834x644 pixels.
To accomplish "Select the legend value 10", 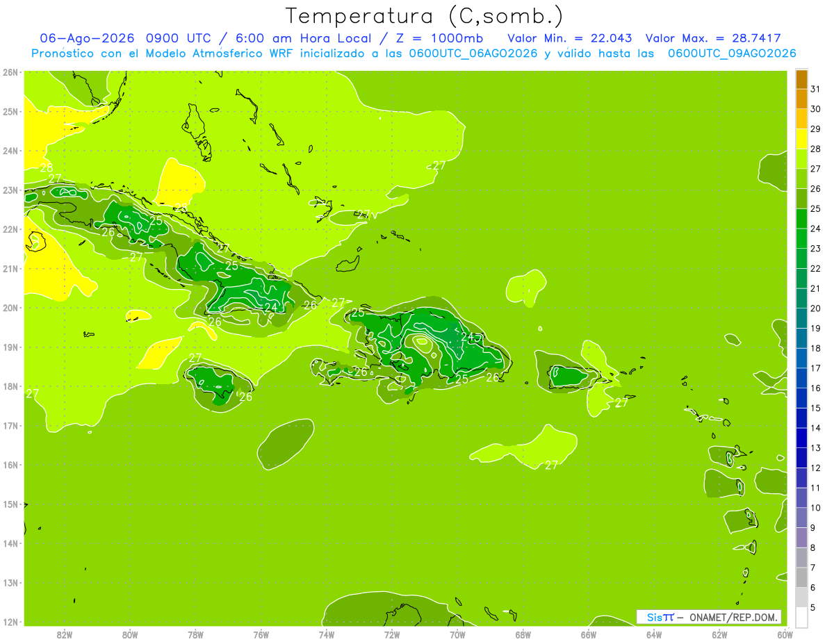I will pyautogui.click(x=815, y=508).
